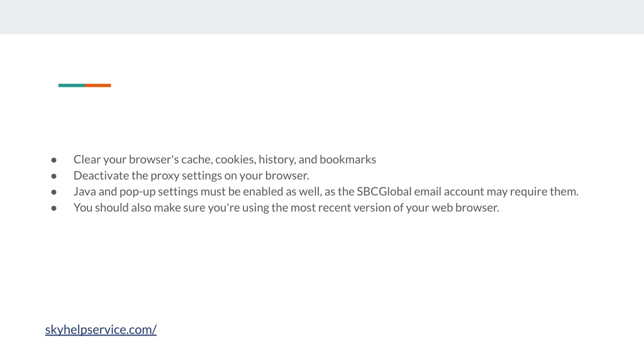The width and height of the screenshot is (644, 362).
Task: Click the bullet dot beside "Clear your browser's"
Action: tap(54, 160)
